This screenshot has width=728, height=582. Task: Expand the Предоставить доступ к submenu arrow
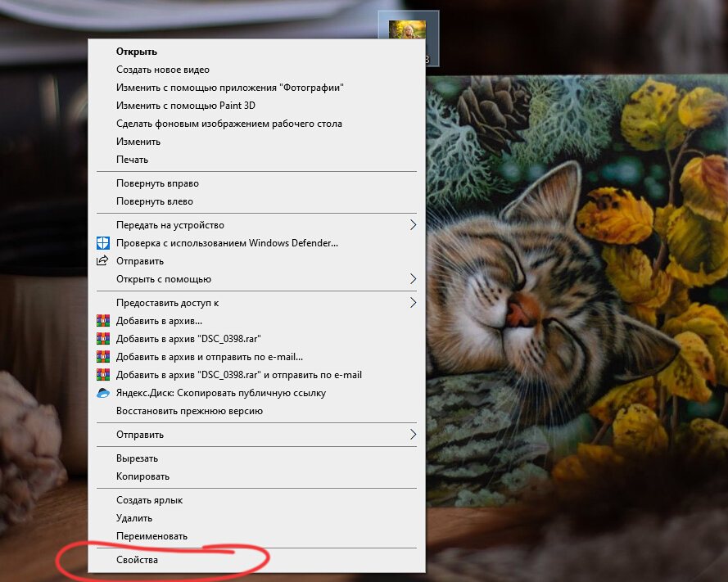coord(413,303)
